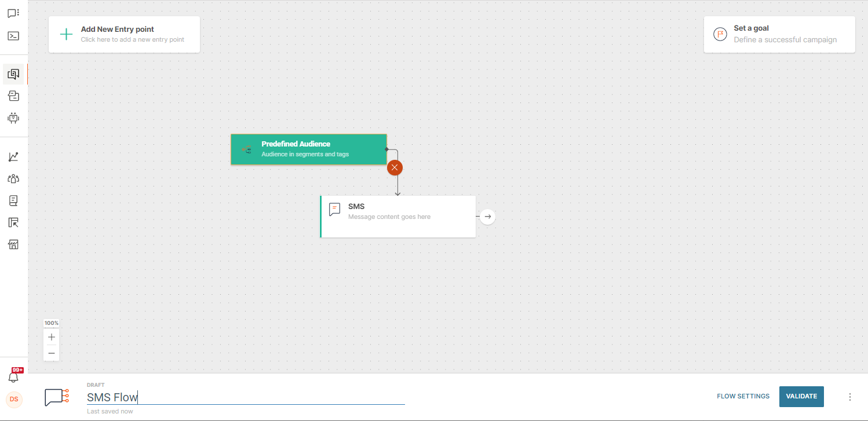Open the DS user avatar menu
This screenshot has width=868, height=421.
click(x=14, y=400)
